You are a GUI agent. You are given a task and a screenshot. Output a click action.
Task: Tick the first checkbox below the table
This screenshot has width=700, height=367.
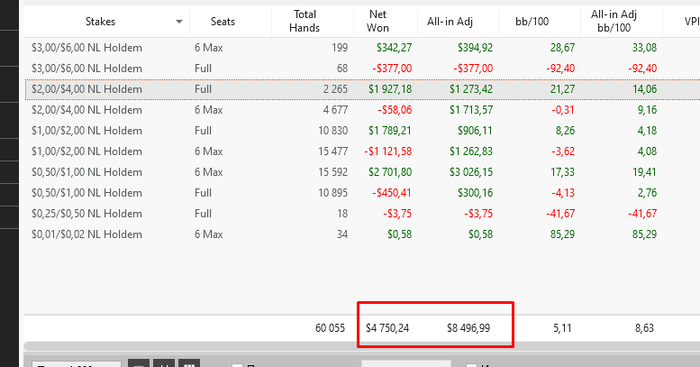tap(237, 365)
